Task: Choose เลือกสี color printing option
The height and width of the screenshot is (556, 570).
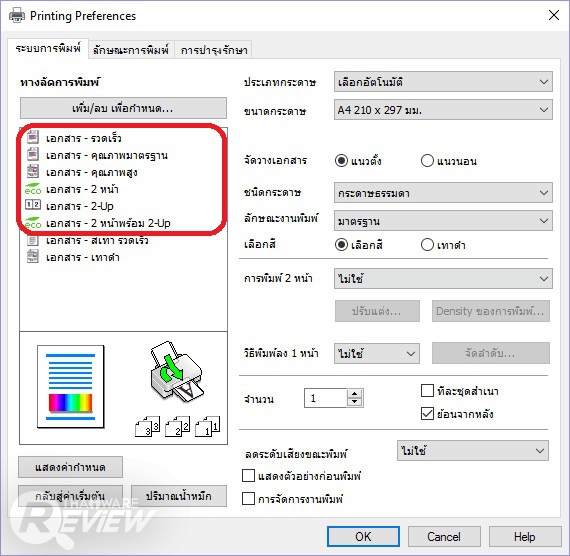Action: 341,245
